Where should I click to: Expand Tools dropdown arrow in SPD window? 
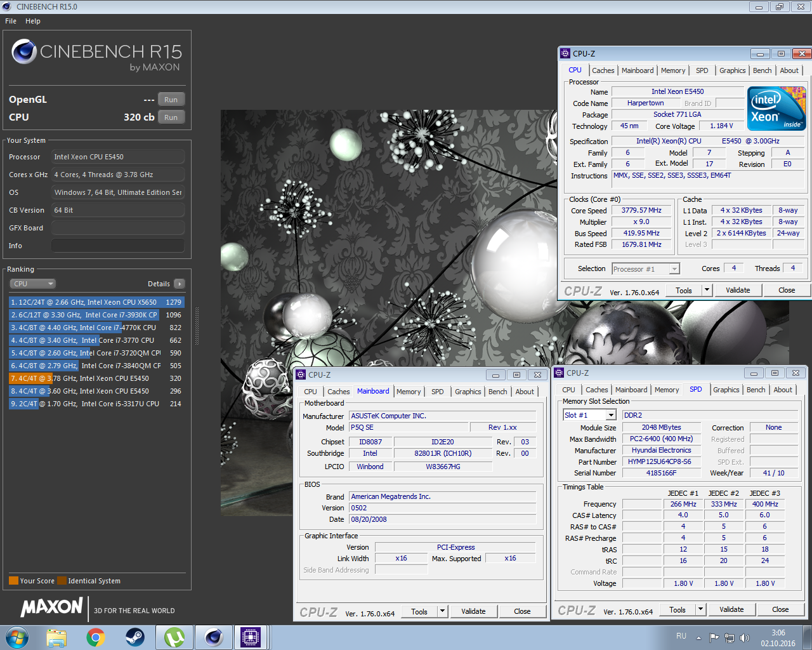[x=700, y=609]
